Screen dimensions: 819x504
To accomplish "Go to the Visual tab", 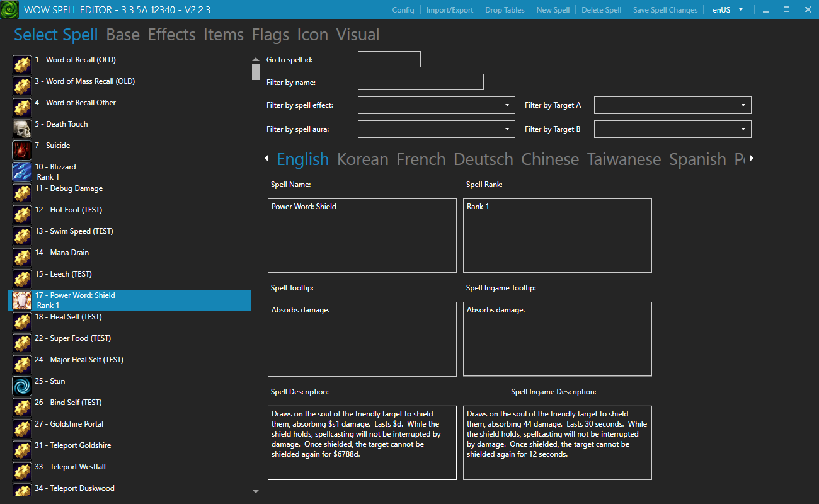I will [358, 35].
